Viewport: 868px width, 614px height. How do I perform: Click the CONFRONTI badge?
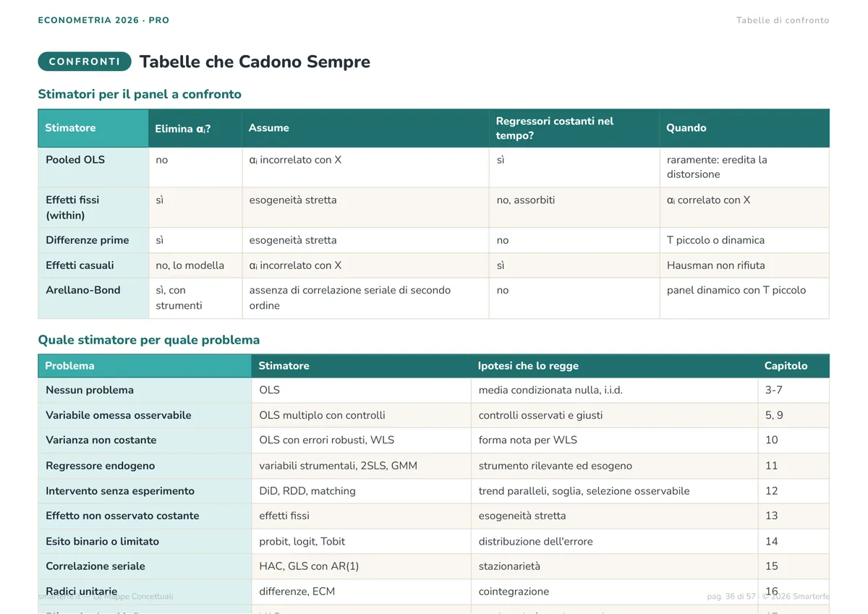point(85,61)
